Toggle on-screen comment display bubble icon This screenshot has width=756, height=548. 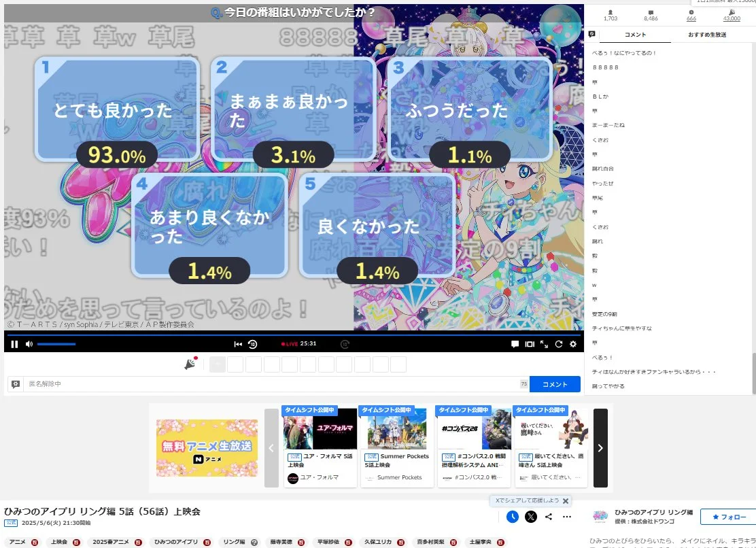(515, 344)
